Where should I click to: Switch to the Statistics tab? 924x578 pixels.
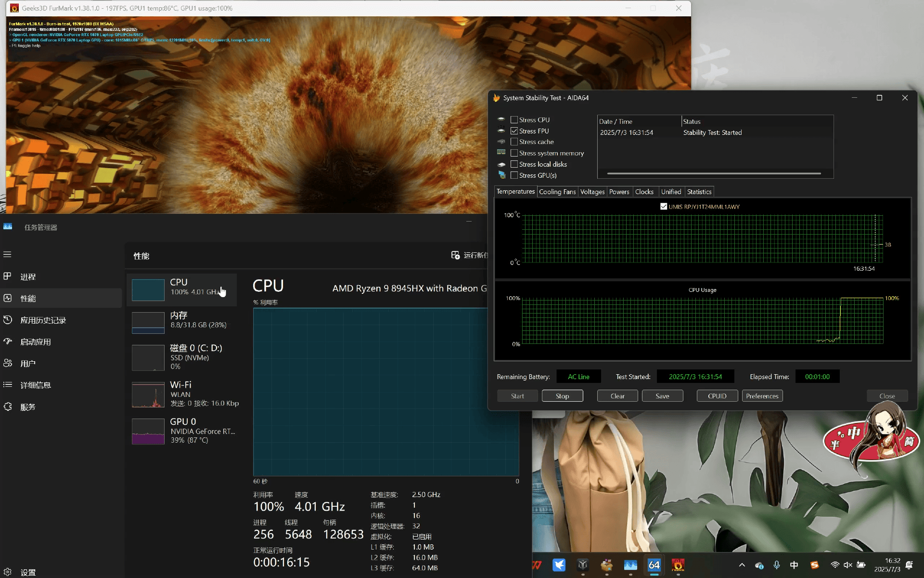pos(699,192)
